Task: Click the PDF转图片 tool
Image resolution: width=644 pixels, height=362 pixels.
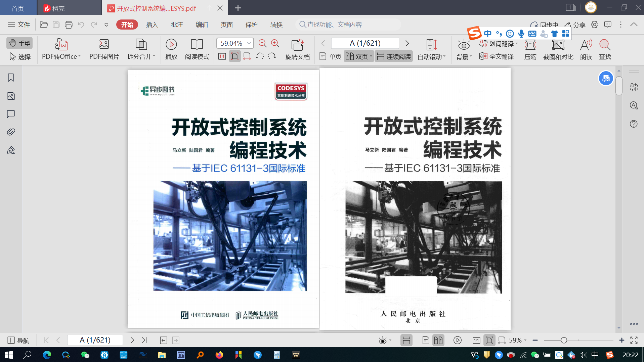Action: [104, 49]
